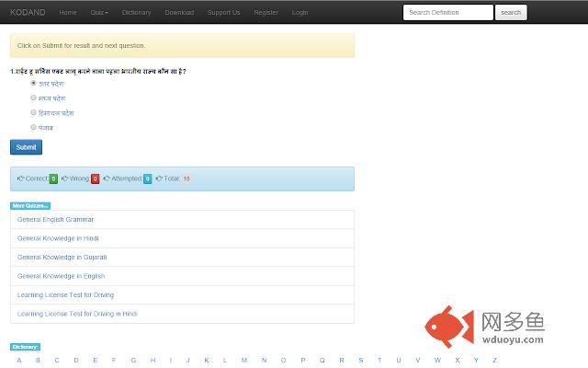Screen dimensions: 588x368
Task: Submit the quiz answer
Action: click(x=27, y=147)
